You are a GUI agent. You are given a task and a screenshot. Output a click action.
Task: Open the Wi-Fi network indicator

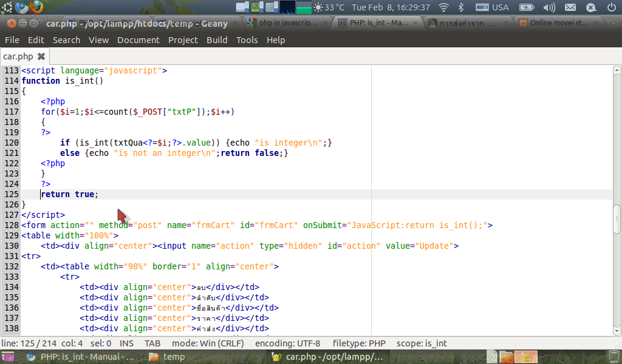coord(444,7)
